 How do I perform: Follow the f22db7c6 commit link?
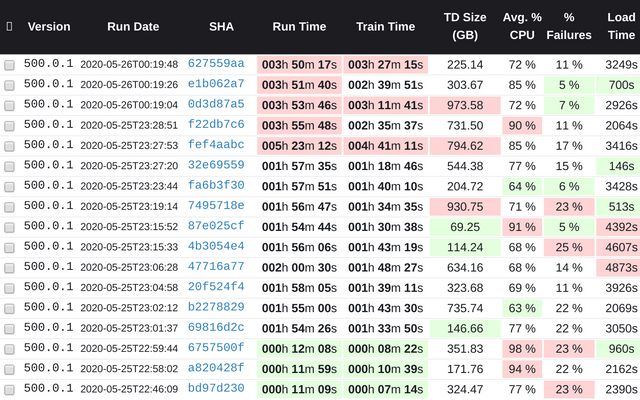point(215,125)
